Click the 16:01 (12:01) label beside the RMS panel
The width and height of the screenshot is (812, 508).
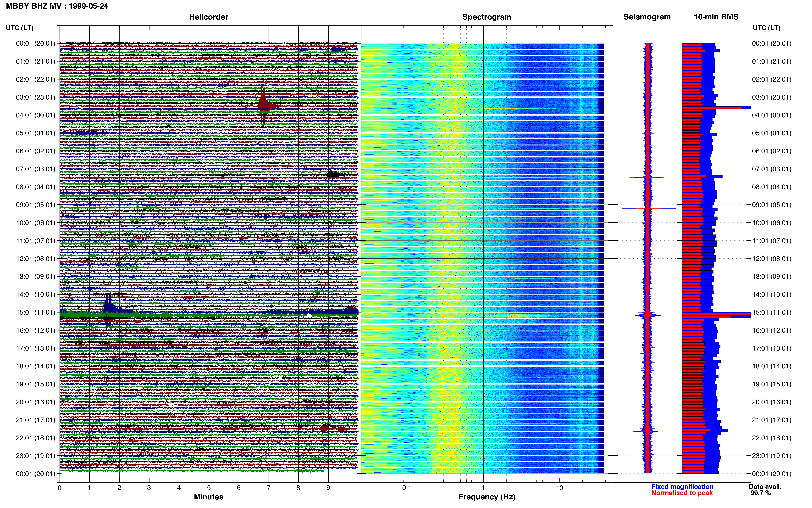click(x=772, y=330)
